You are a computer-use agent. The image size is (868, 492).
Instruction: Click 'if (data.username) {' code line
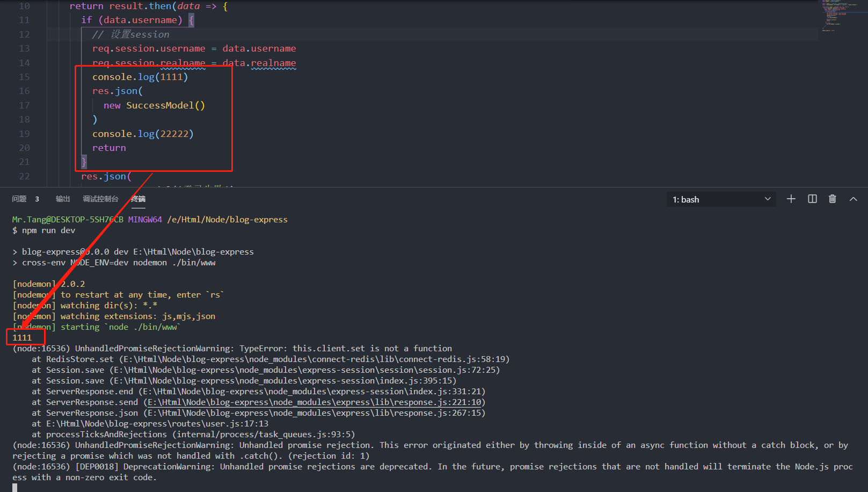(137, 20)
